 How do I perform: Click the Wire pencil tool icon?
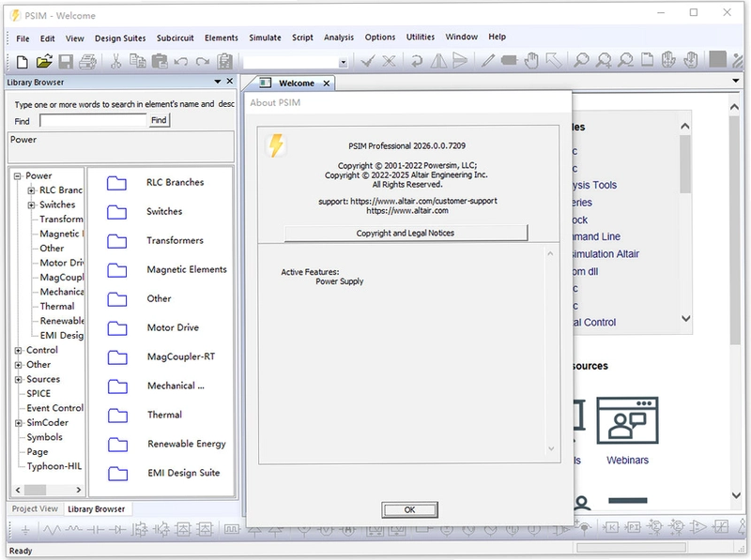(x=487, y=61)
